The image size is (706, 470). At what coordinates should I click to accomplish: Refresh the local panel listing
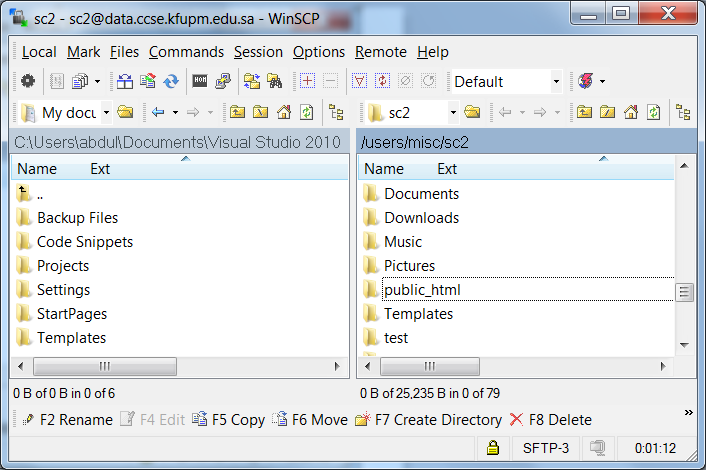click(307, 112)
